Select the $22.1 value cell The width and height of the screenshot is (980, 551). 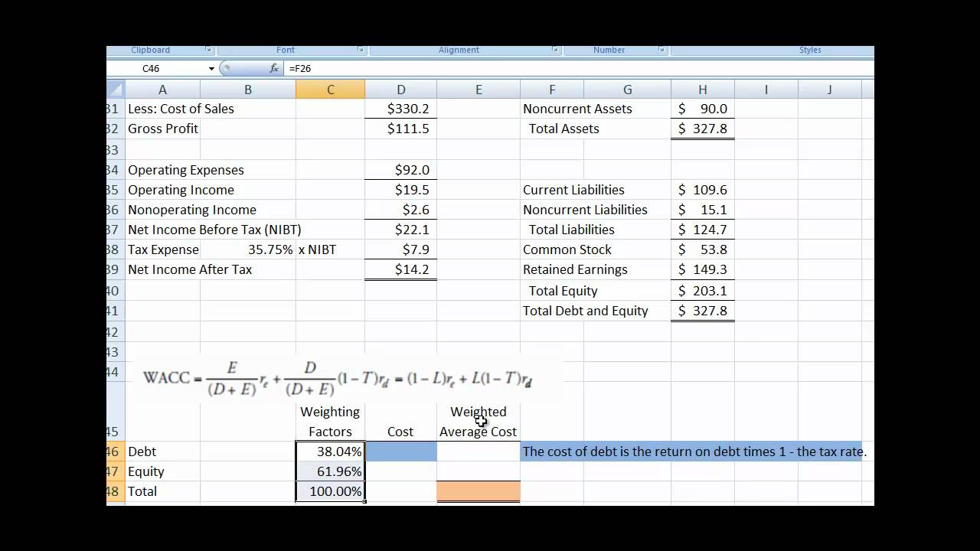pyautogui.click(x=400, y=230)
